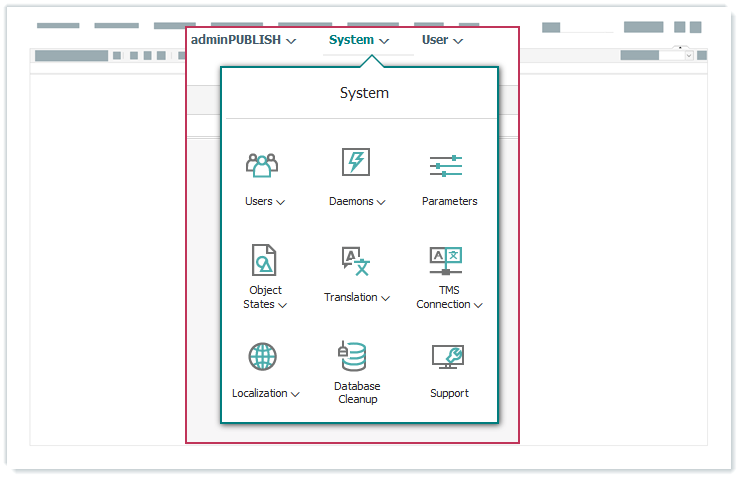Viewport: 741px width, 479px height.
Task: Expand the chevron after Object States
Action: coord(283,305)
